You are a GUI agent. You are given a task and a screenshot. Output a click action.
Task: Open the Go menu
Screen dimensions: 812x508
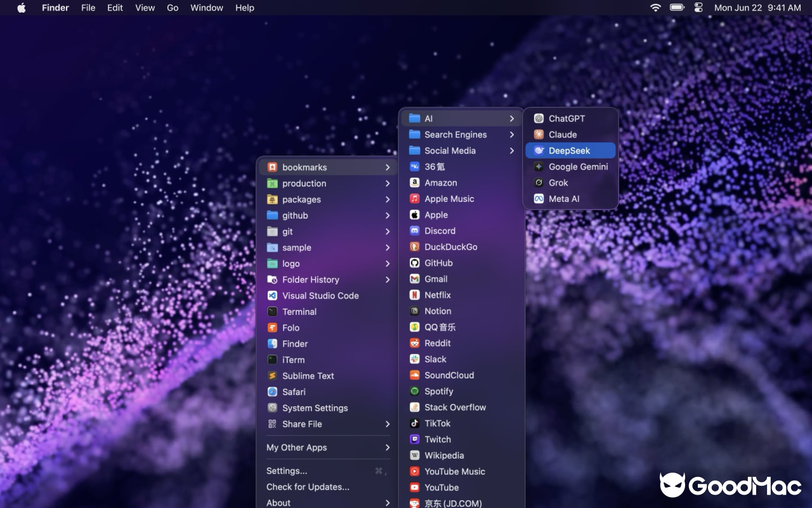click(x=173, y=8)
